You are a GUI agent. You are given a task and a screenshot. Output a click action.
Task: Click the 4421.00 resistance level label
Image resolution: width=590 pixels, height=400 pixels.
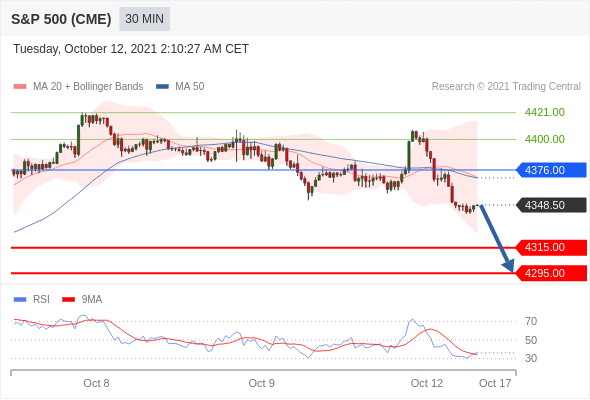pyautogui.click(x=545, y=112)
